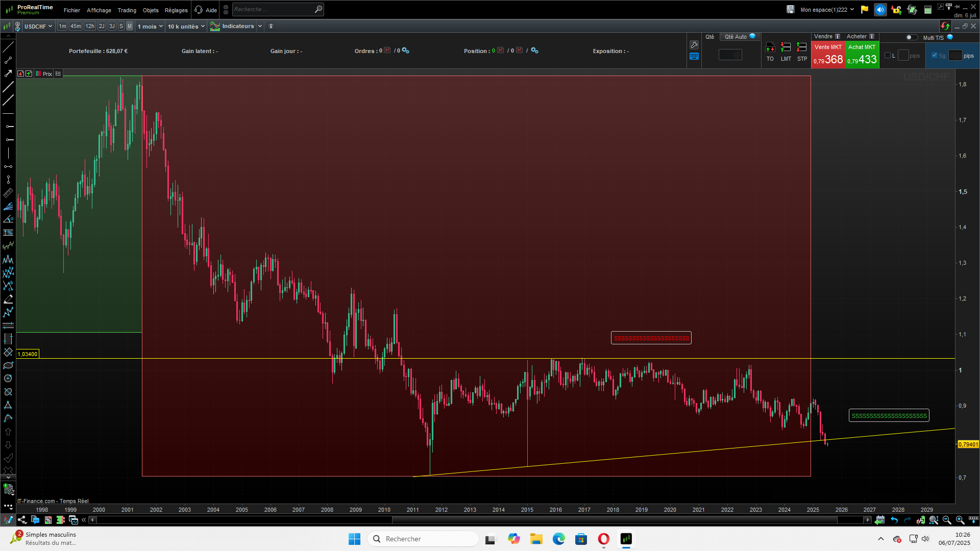
Task: Enable the L limit pips checkbox
Action: (888, 56)
